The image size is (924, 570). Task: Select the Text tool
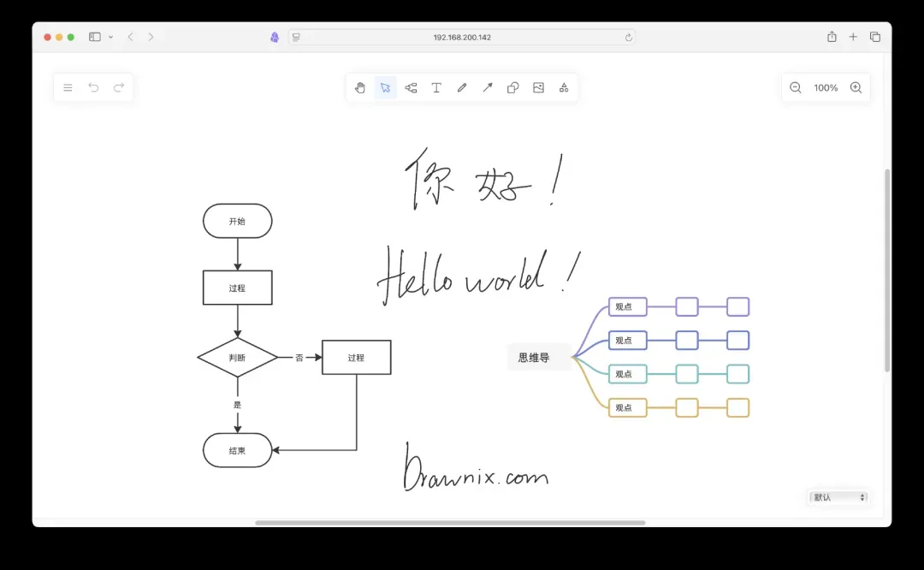point(436,87)
